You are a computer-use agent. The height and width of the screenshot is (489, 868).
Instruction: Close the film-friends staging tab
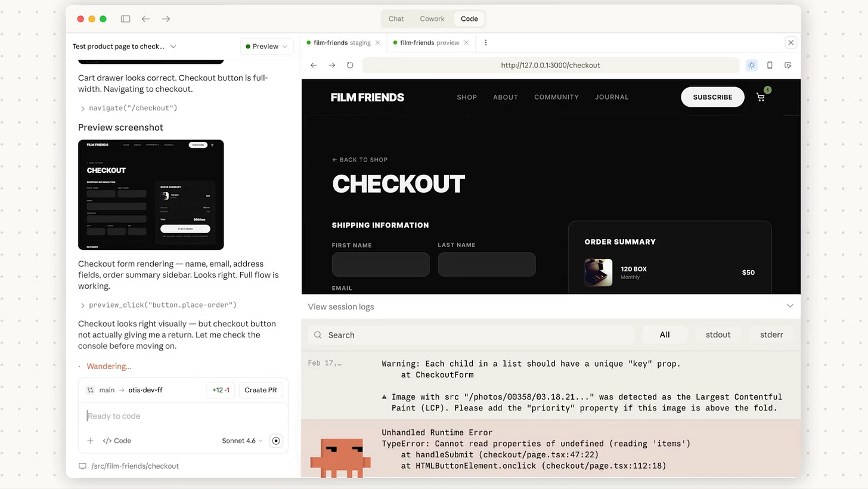[377, 43]
